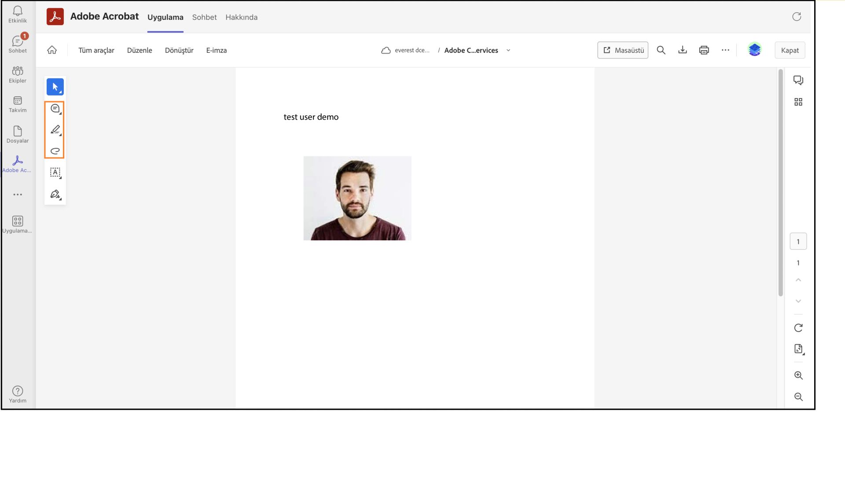Click the Adobe Acrobat logo
Screen dimensions: 845x504
point(55,17)
